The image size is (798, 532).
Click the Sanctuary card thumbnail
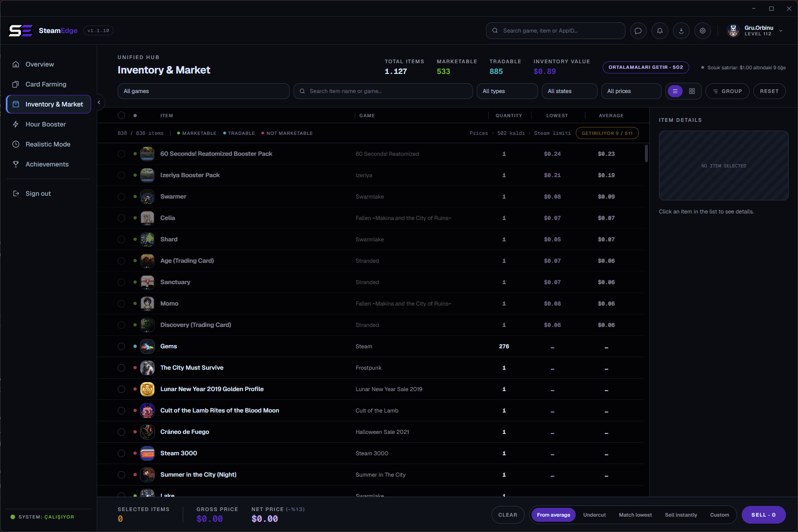point(147,282)
